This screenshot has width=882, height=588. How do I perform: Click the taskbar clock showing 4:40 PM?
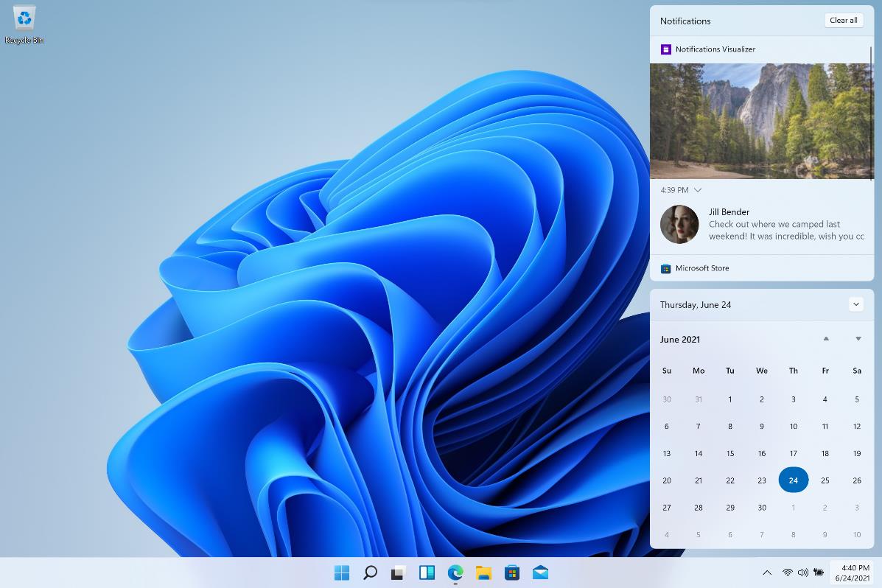pyautogui.click(x=853, y=573)
